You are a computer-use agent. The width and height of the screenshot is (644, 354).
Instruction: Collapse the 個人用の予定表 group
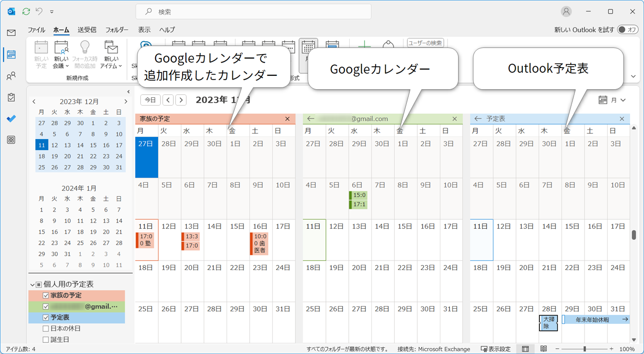[33, 284]
